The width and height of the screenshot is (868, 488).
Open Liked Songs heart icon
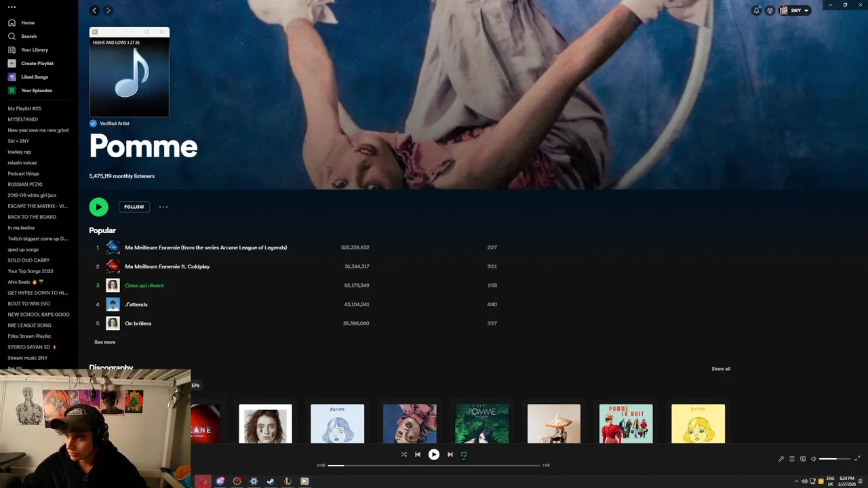(x=12, y=77)
